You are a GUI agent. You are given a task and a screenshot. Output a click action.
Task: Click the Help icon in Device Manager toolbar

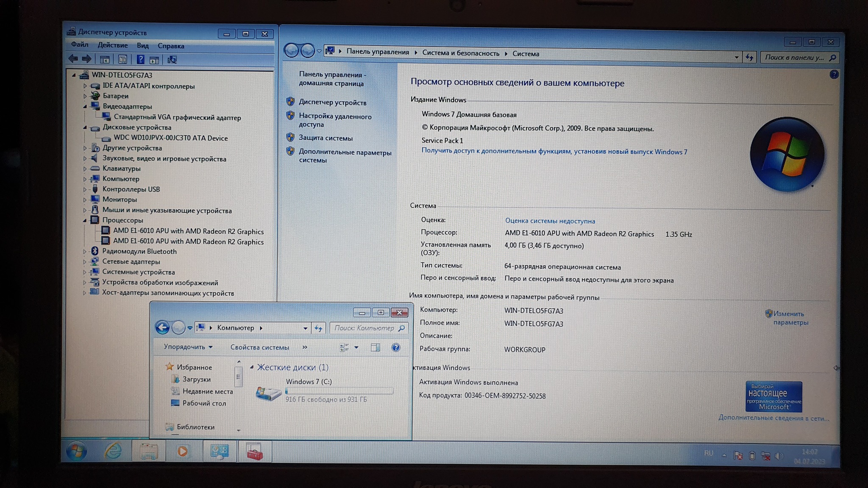tap(140, 60)
